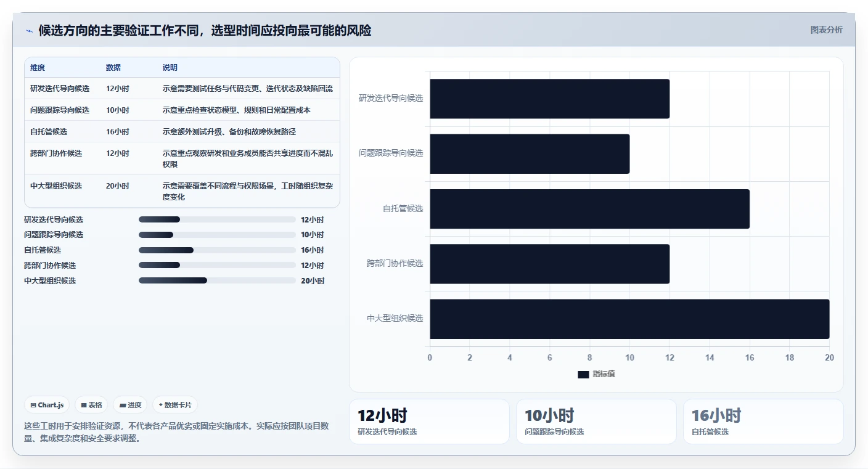This screenshot has width=868, height=469.
Task: Click the x-axis tick label 20
Action: [x=829, y=357]
